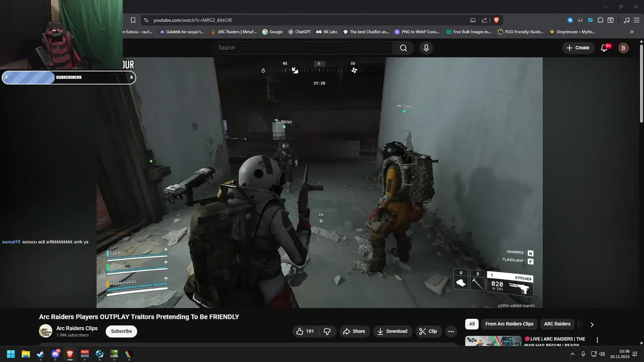Switch to Brave browser in taskbar
Screen dimensions: 644x362
70,354
